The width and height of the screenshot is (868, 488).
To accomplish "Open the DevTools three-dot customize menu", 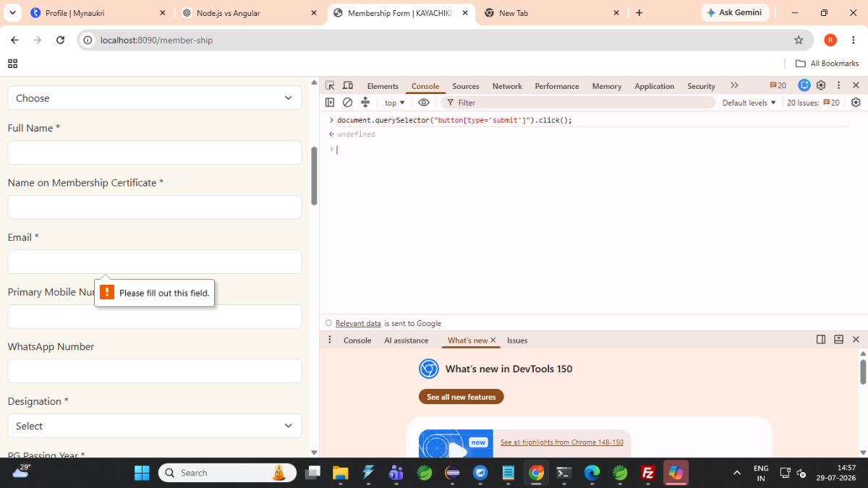I will point(838,85).
